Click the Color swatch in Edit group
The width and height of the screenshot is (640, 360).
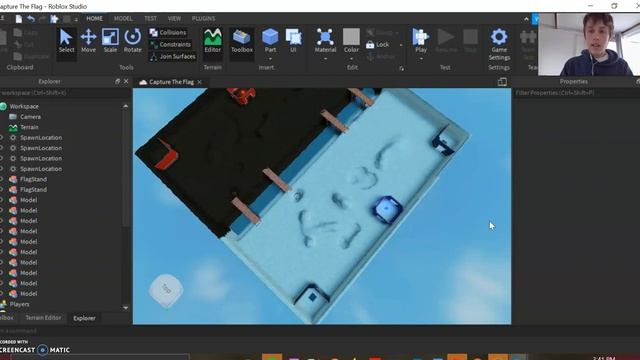tap(351, 37)
